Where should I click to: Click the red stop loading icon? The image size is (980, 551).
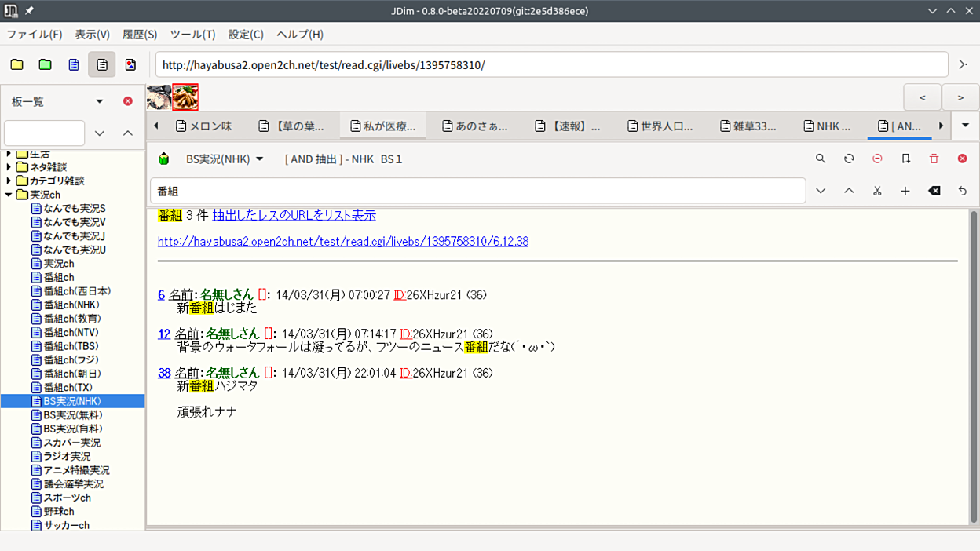(877, 159)
